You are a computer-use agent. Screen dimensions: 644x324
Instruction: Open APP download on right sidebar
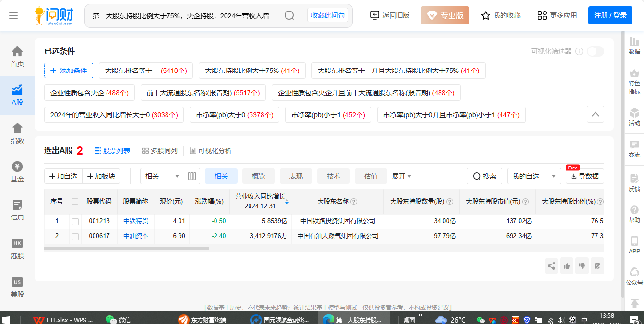(634, 245)
